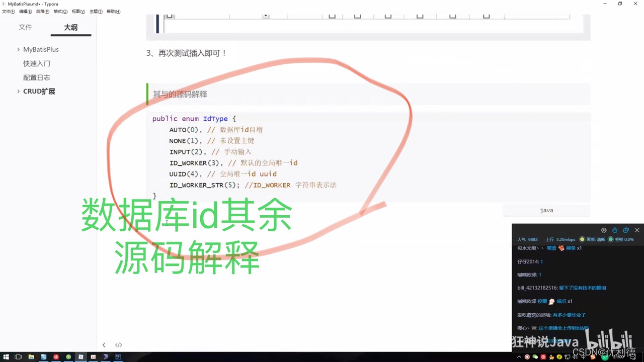Switch sidebar to 文件 tab
This screenshot has width=644, height=362.
[x=25, y=27]
